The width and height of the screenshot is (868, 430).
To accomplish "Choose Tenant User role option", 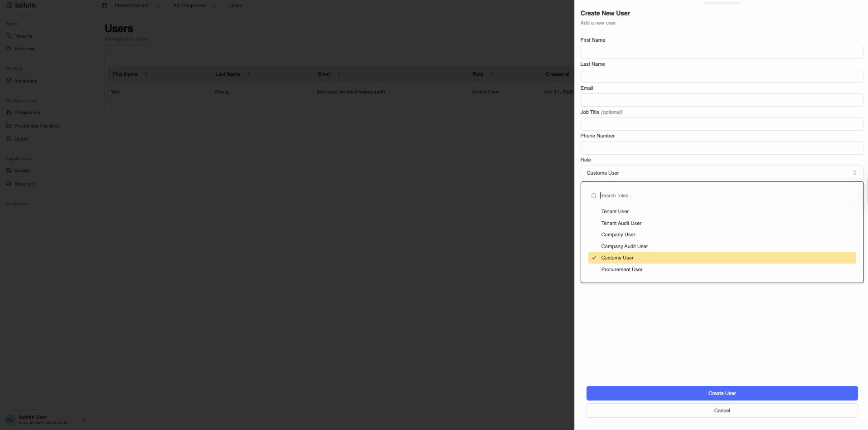I will pos(615,211).
